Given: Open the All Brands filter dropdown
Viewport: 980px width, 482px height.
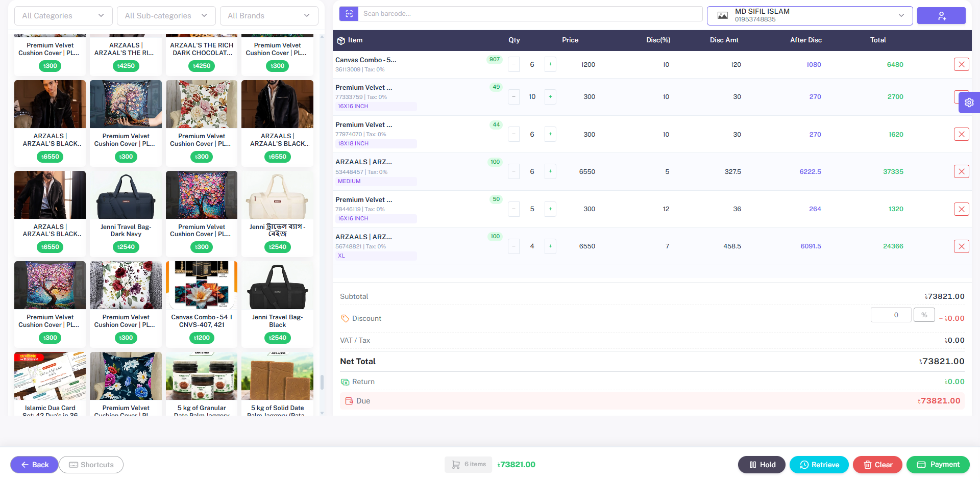Looking at the screenshot, I should pos(269,16).
